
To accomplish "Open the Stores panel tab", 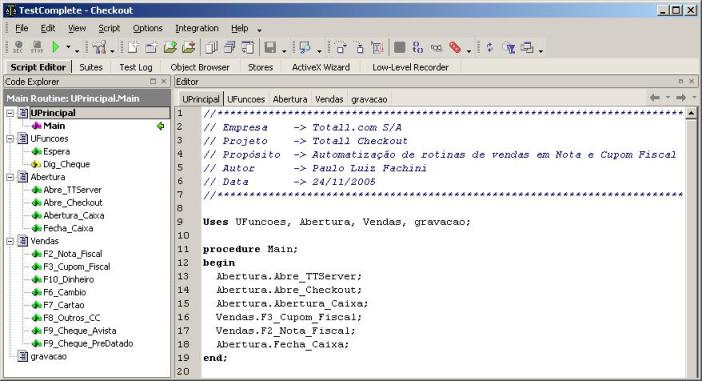I will [x=260, y=67].
